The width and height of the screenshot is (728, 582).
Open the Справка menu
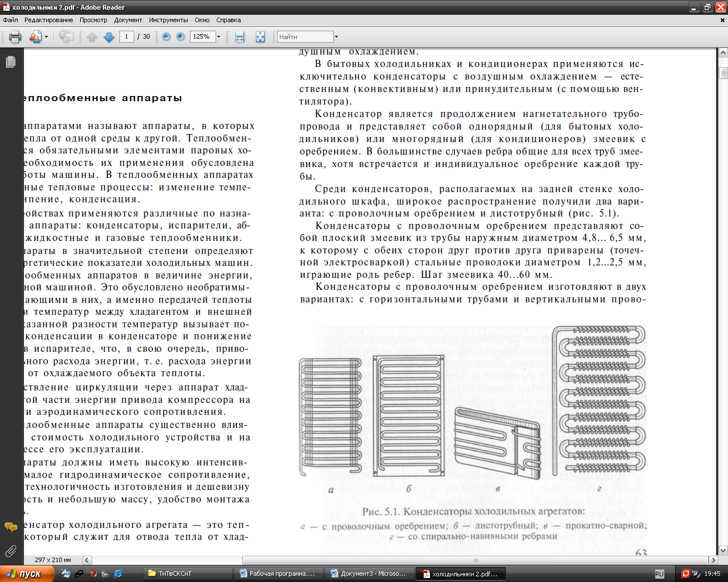pos(229,20)
